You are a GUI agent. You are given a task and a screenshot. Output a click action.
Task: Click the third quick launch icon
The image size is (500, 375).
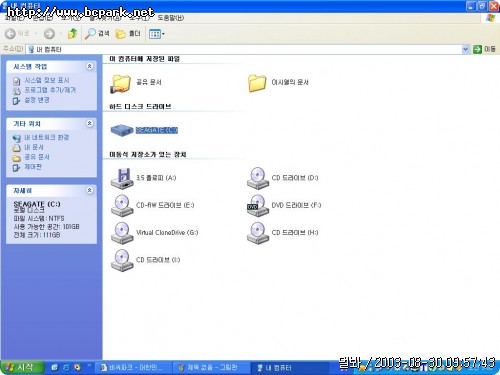[x=77, y=367]
